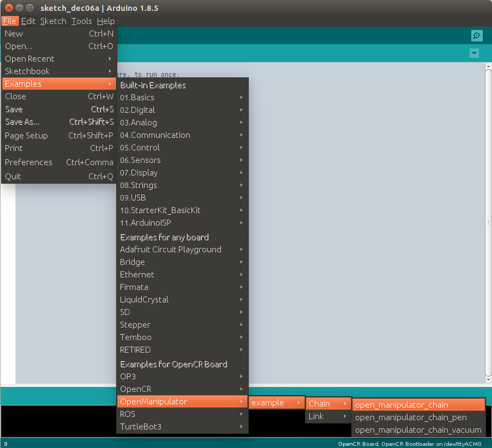Click the editor vertical scrollbar
Viewport: 492px width, 448px height.
[x=488, y=223]
